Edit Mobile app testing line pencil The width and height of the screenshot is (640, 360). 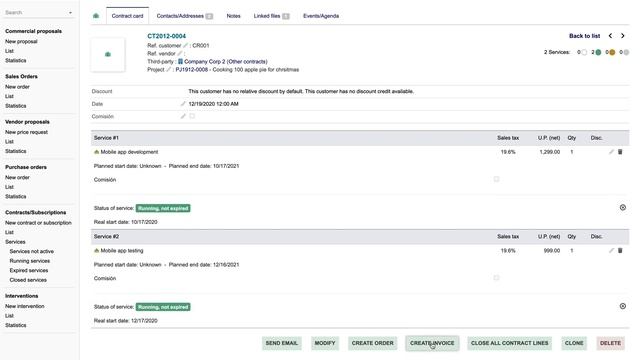[x=611, y=251]
